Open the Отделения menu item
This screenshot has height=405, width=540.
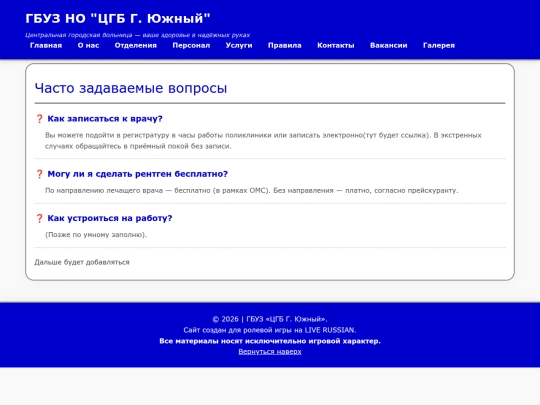point(136,45)
